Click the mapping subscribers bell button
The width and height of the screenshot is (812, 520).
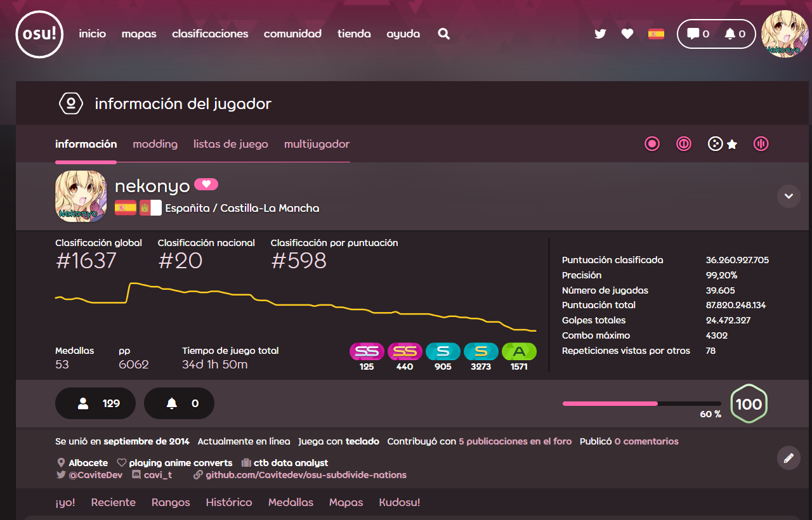click(x=179, y=403)
